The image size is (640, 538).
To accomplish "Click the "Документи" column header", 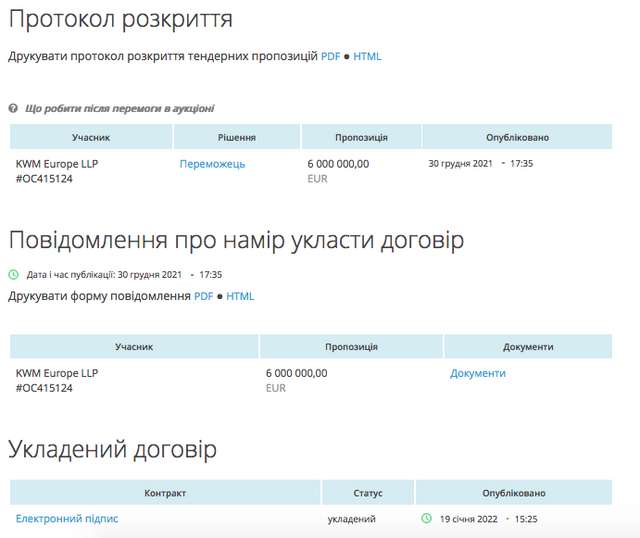I will point(528,347).
